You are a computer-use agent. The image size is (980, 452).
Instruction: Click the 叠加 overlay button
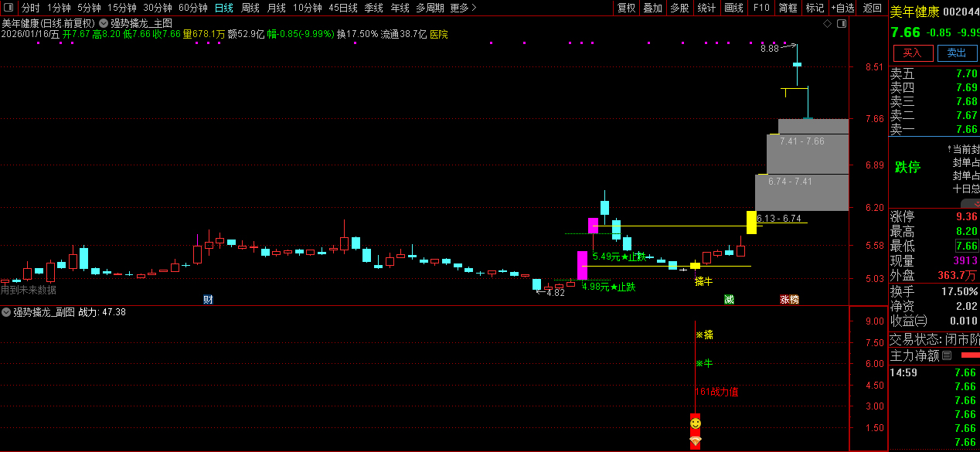point(653,8)
